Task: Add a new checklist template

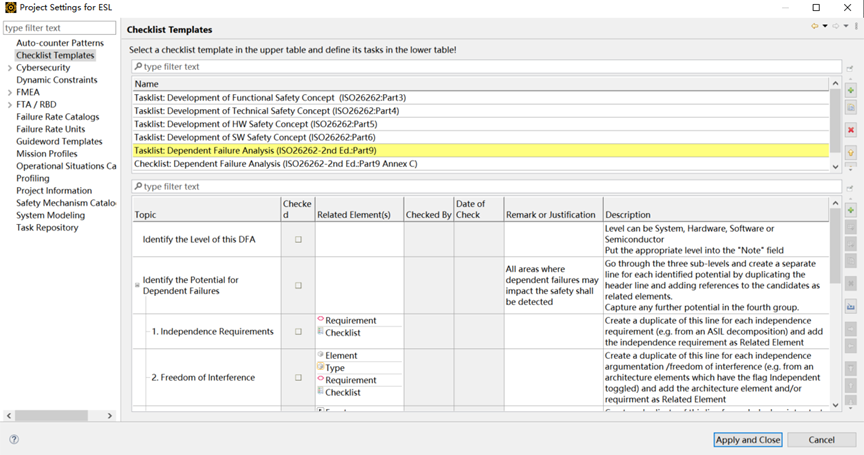Action: pos(851,90)
